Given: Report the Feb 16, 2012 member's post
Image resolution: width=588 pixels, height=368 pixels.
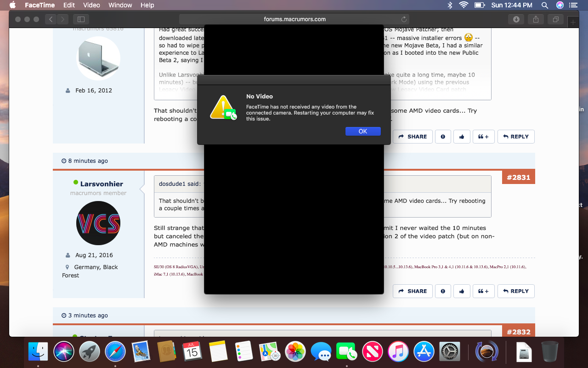Looking at the screenshot, I should [x=443, y=137].
